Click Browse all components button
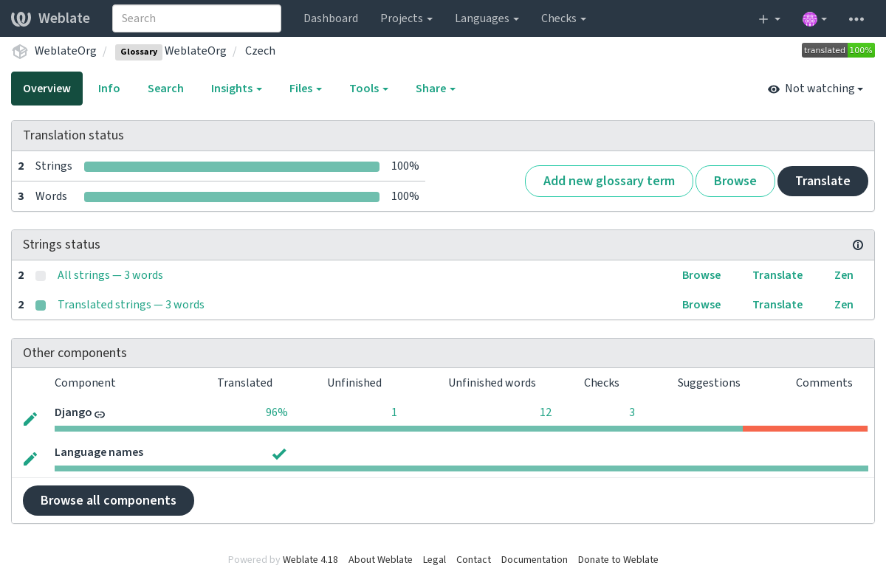This screenshot has width=886, height=588. [109, 500]
